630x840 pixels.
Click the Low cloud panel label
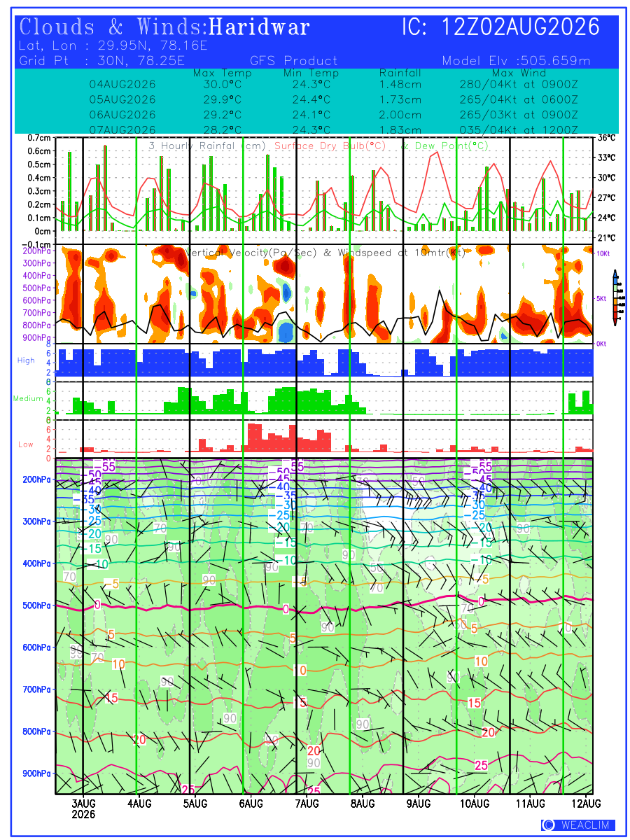pyautogui.click(x=26, y=444)
